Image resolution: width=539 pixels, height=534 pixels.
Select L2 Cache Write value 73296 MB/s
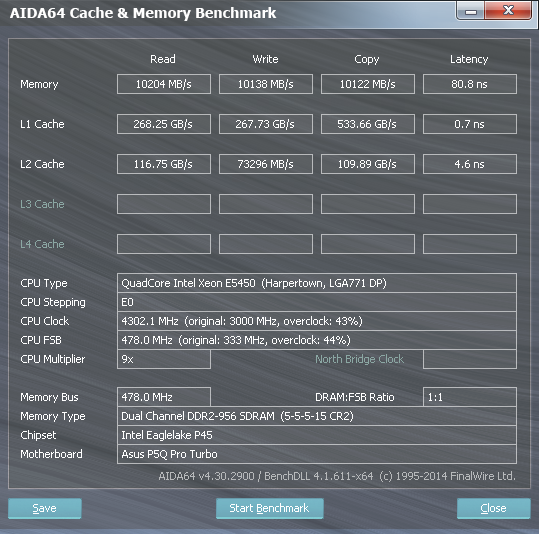266,164
